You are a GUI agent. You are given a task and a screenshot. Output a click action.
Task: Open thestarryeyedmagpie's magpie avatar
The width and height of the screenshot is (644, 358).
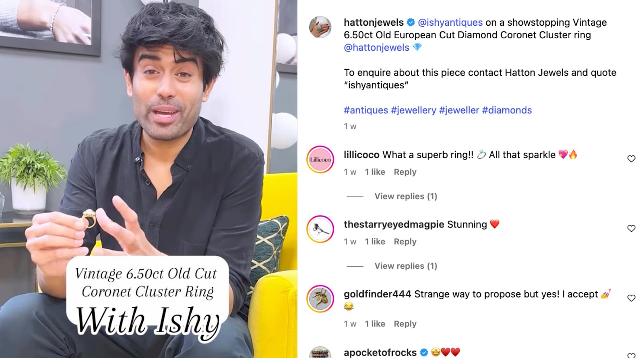coord(320,229)
